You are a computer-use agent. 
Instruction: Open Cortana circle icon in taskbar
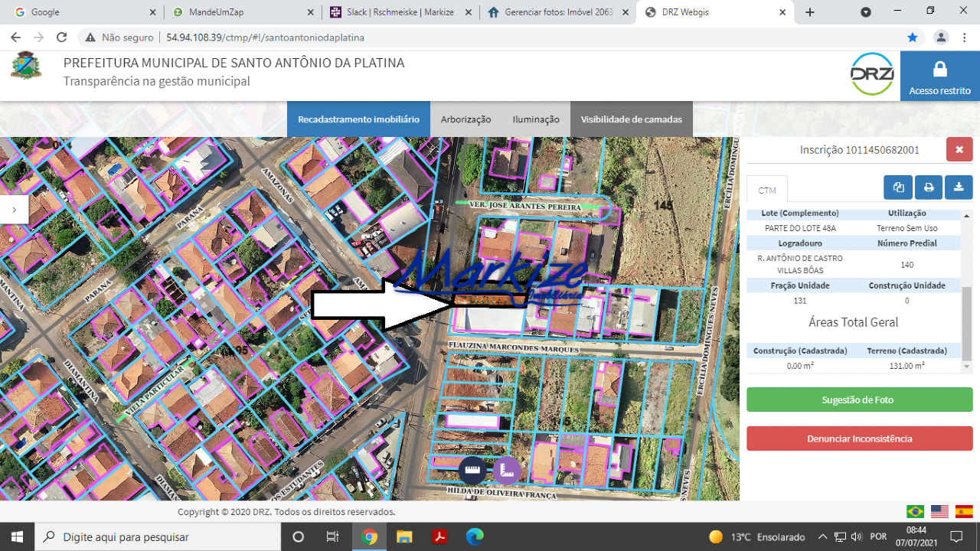(x=299, y=536)
